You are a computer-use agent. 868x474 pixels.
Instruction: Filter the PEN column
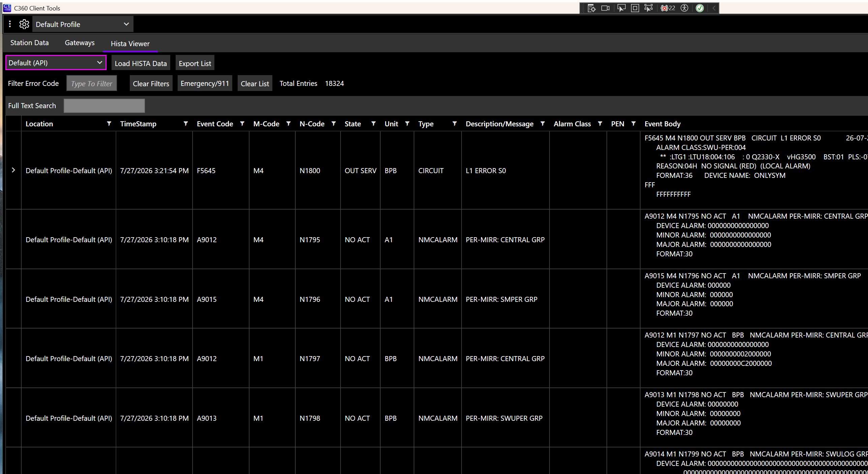point(633,124)
